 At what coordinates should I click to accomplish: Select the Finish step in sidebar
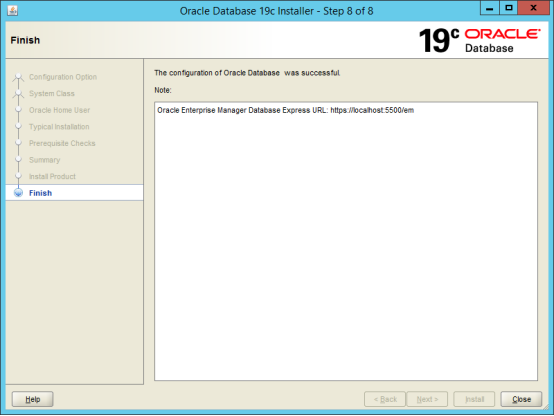(75, 193)
